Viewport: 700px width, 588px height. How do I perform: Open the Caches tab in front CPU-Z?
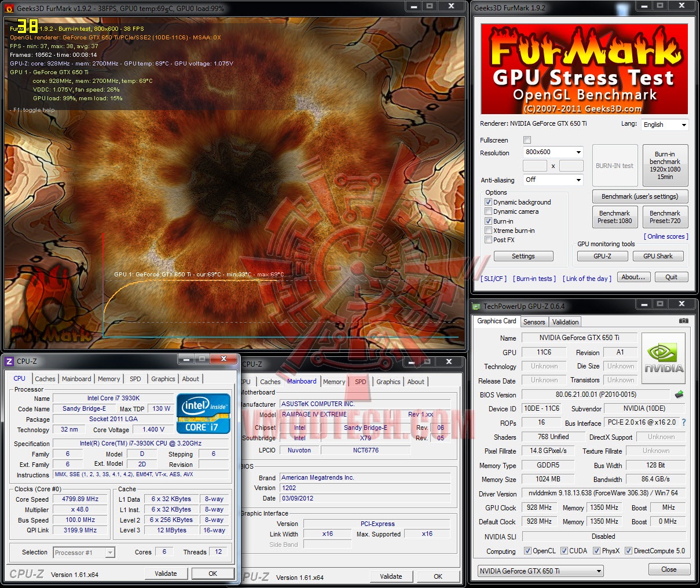[x=45, y=379]
